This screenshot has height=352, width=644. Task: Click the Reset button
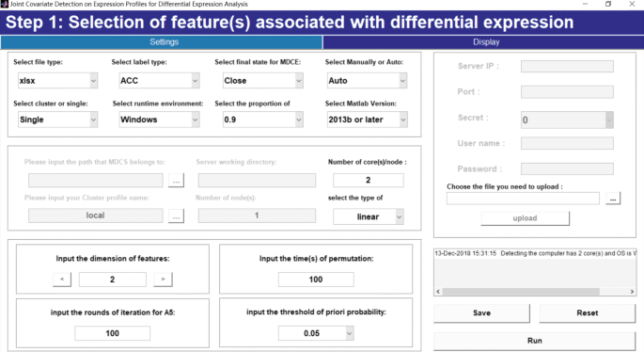tap(588, 312)
